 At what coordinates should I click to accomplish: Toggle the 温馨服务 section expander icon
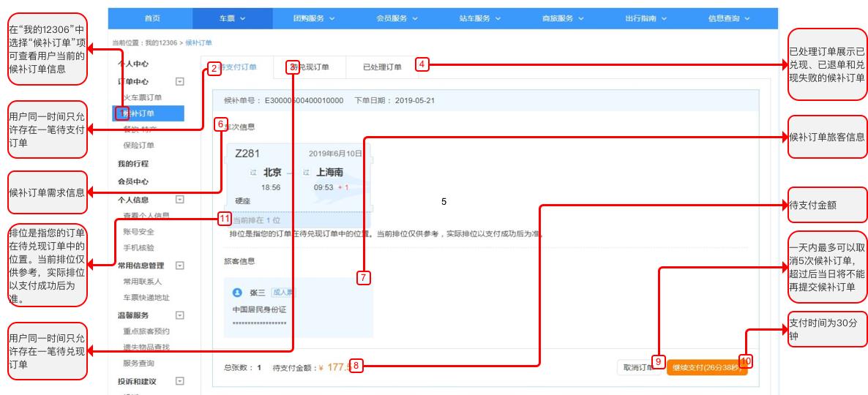tap(179, 315)
